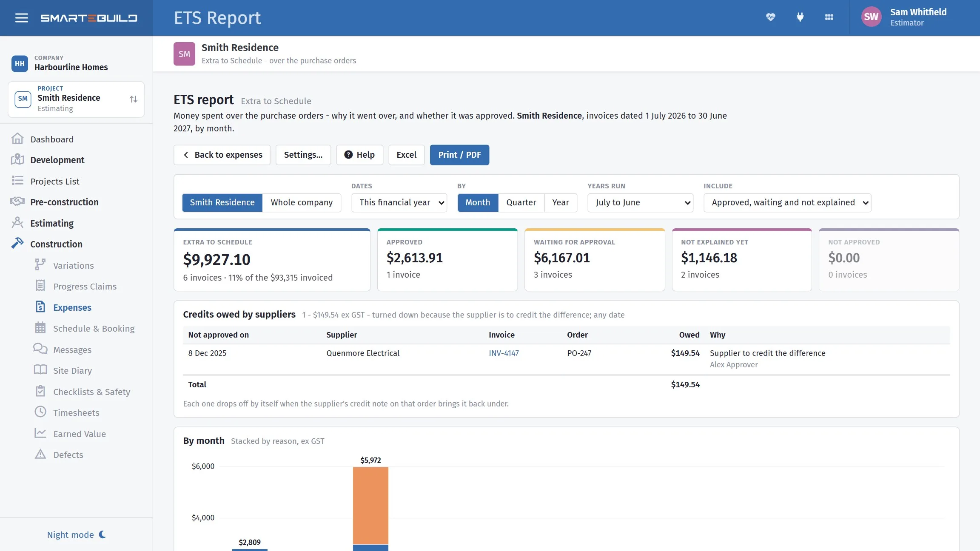Open the apps grid icon in header
Viewport: 980px width, 551px height.
tap(829, 17)
